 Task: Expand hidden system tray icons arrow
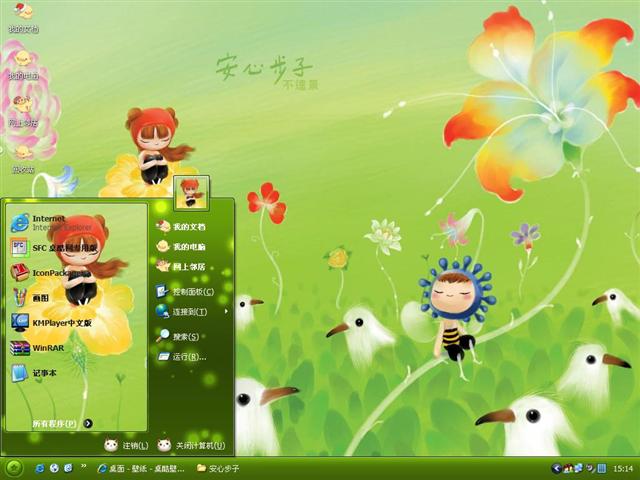click(x=556, y=469)
